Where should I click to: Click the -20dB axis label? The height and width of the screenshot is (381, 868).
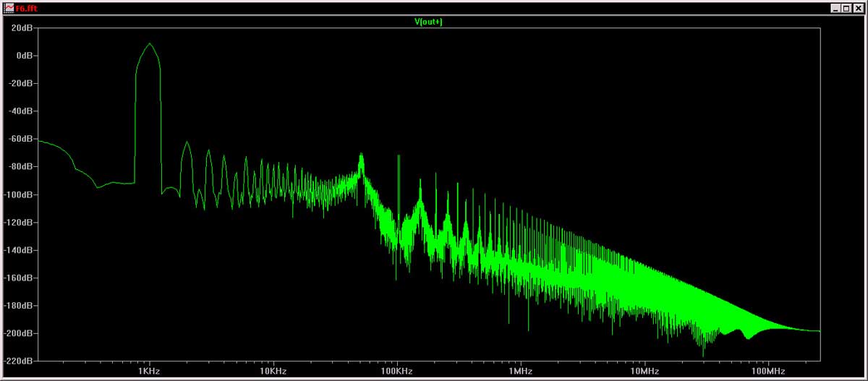click(x=20, y=83)
